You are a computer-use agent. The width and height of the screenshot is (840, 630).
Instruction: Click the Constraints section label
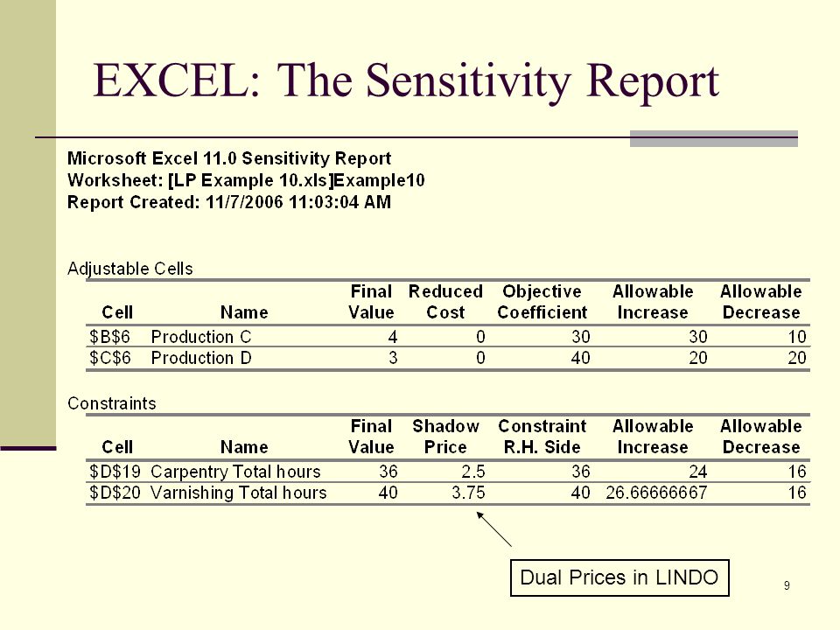click(x=112, y=403)
